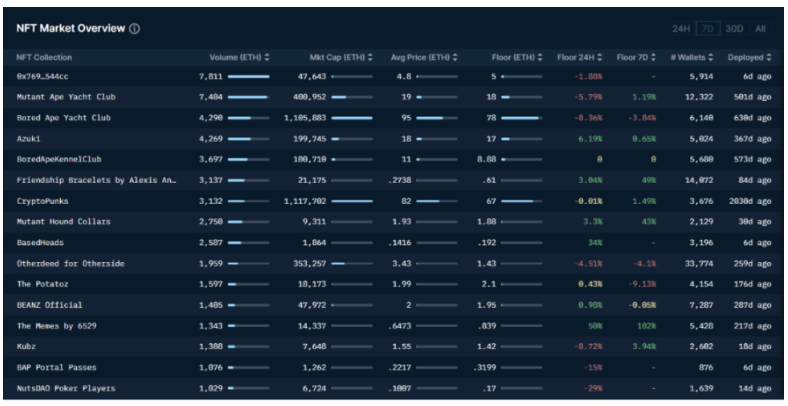Open the Mutant Ape Yacht Club collection
The width and height of the screenshot is (788, 406).
pos(66,97)
